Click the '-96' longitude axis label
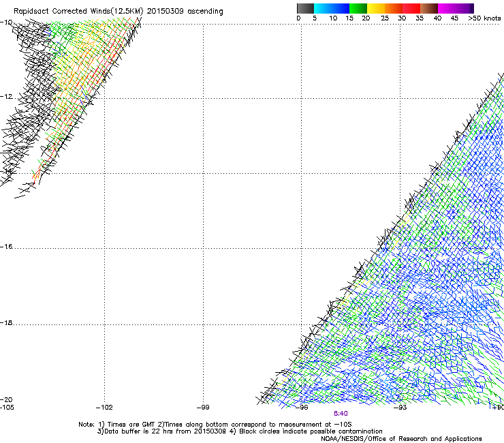 click(302, 408)
